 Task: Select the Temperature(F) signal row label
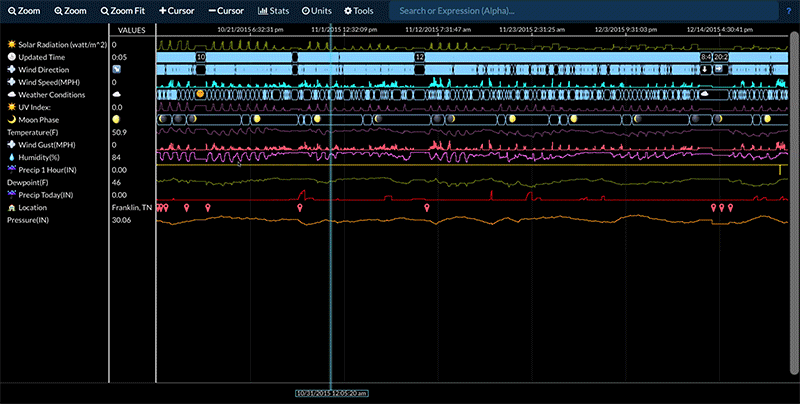coord(33,132)
